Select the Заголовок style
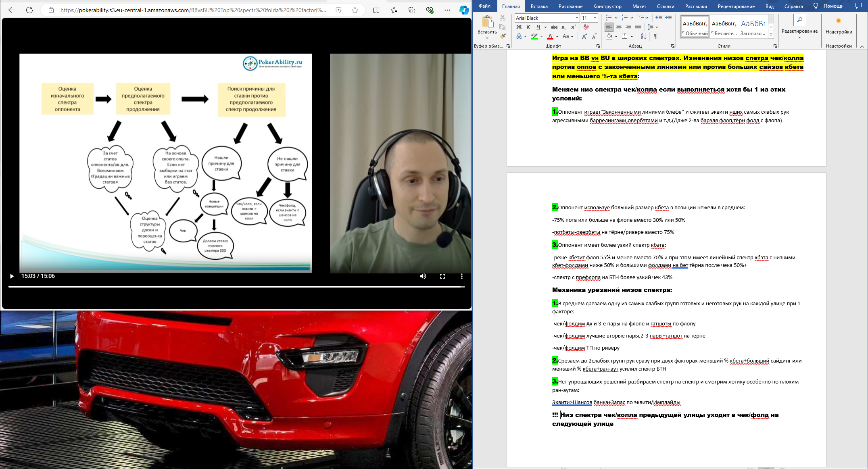The height and width of the screenshot is (469, 868). click(753, 27)
